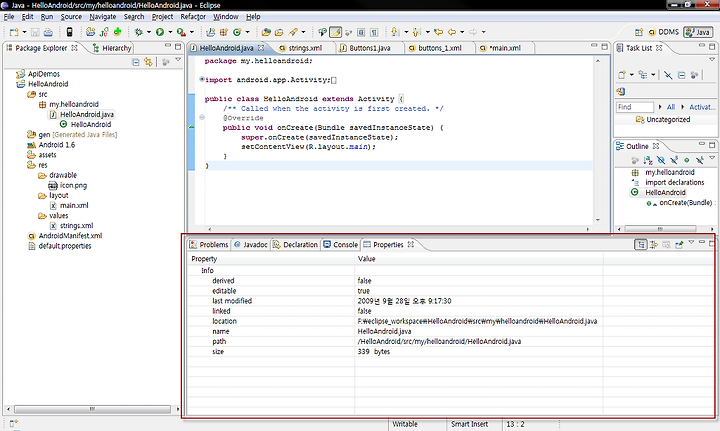Switch to the Hierarchy tab
Screen dimensions: 720x431
112,48
